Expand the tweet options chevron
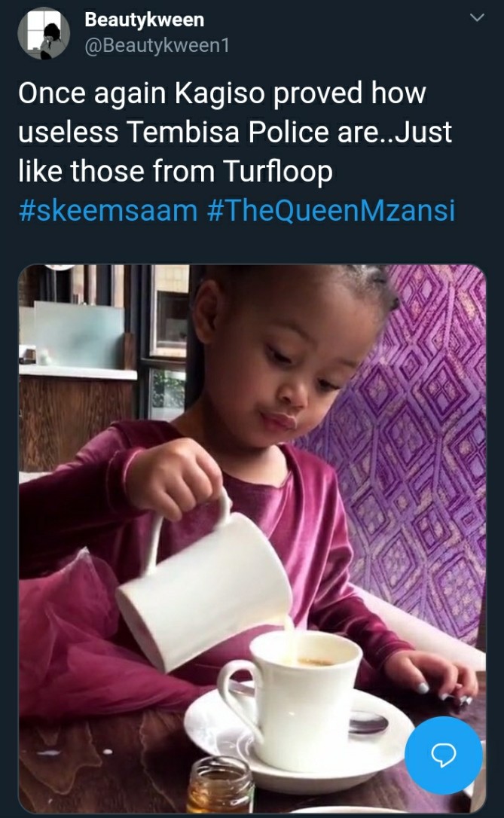 click(x=477, y=18)
